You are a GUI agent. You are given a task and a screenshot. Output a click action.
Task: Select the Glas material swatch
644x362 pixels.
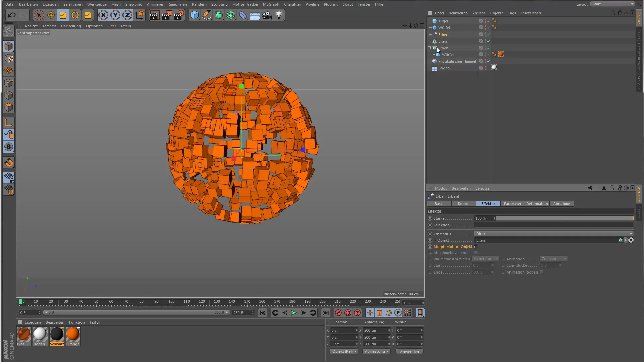tap(24, 337)
